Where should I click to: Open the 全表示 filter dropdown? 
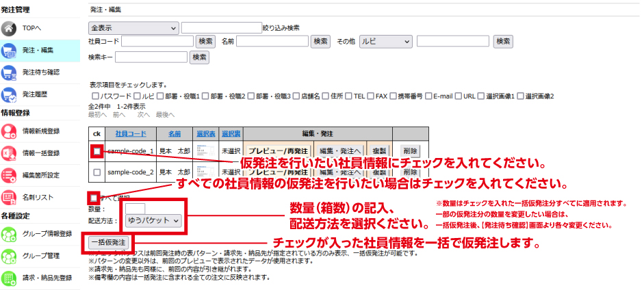click(133, 28)
